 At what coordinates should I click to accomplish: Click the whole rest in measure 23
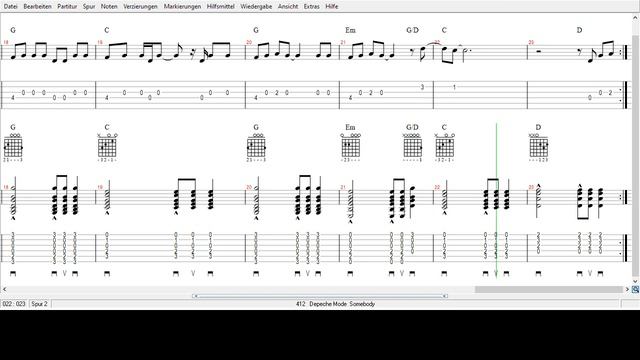click(538, 51)
